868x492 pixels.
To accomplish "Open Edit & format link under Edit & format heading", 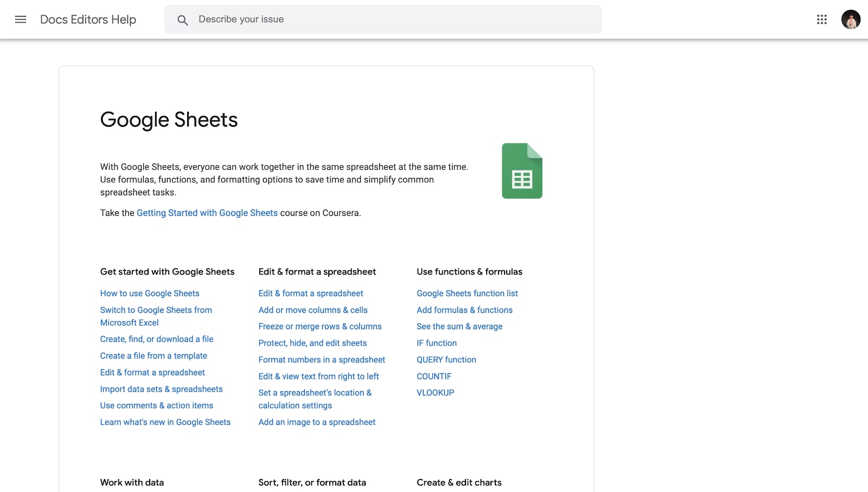I will [x=311, y=293].
